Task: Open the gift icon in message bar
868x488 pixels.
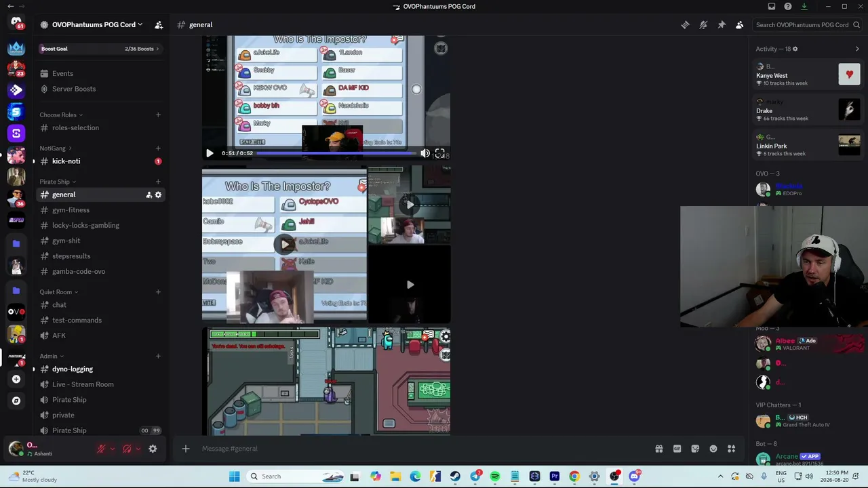Action: tap(658, 449)
